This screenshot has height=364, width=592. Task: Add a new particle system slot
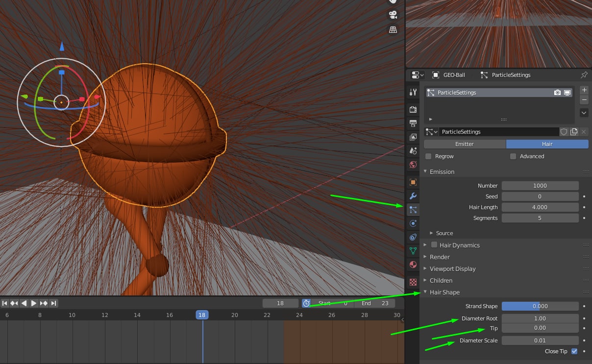(584, 90)
